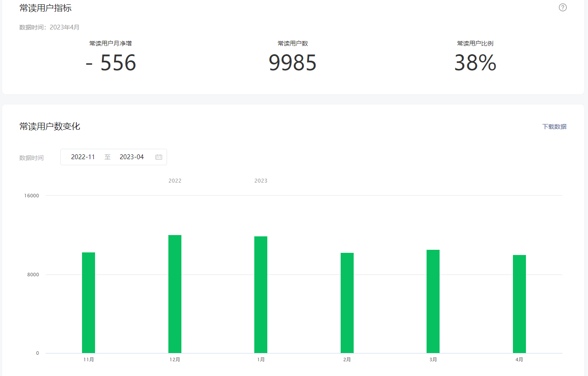Click the 4月 bar in chart

pyautogui.click(x=519, y=304)
